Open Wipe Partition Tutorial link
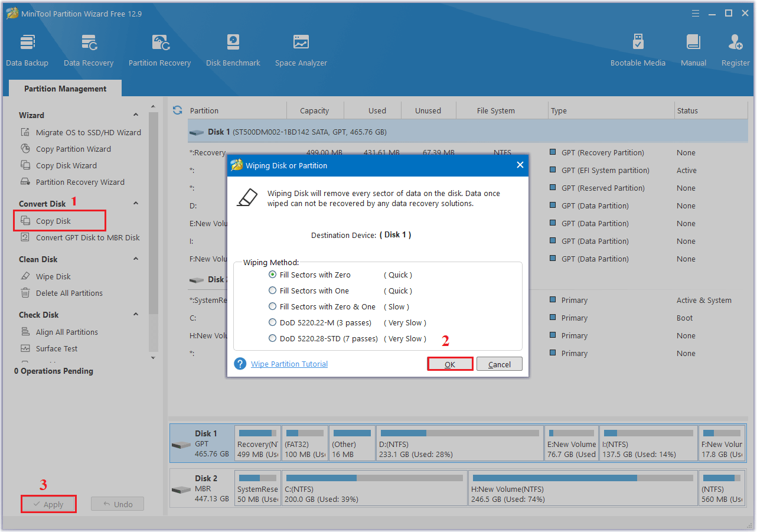Screen dimensions: 757x532 coord(289,364)
